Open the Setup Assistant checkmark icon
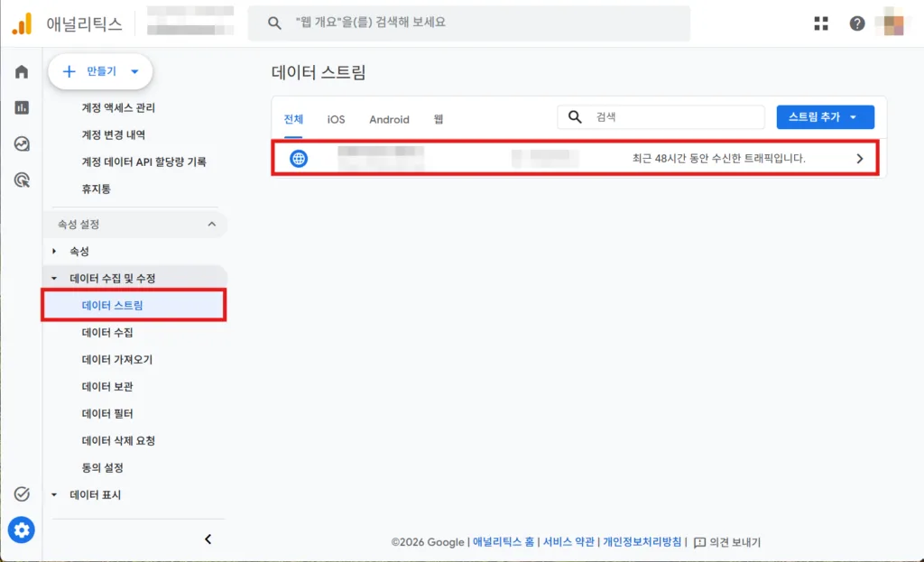This screenshot has width=924, height=562. [22, 493]
